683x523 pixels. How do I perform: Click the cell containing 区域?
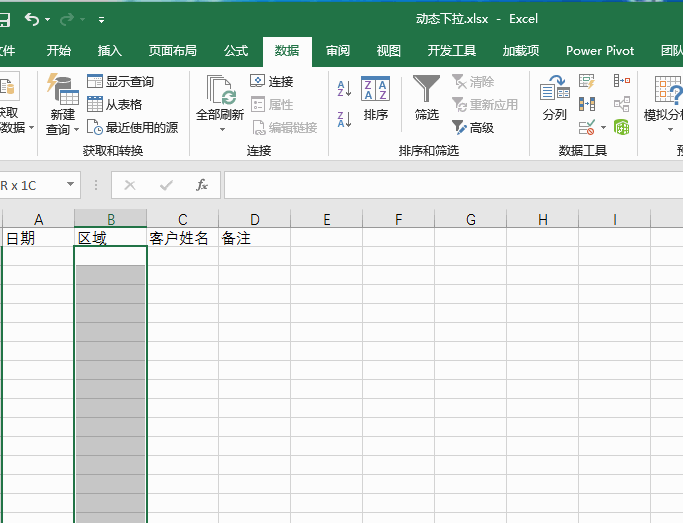111,238
